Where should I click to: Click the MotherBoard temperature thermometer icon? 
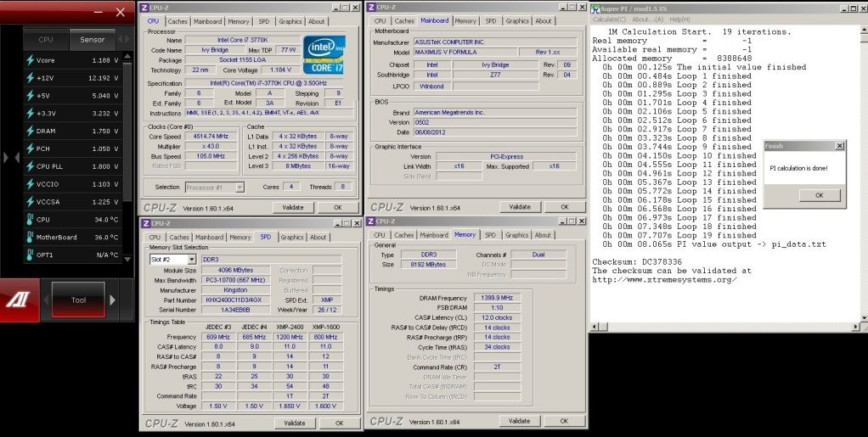30,237
